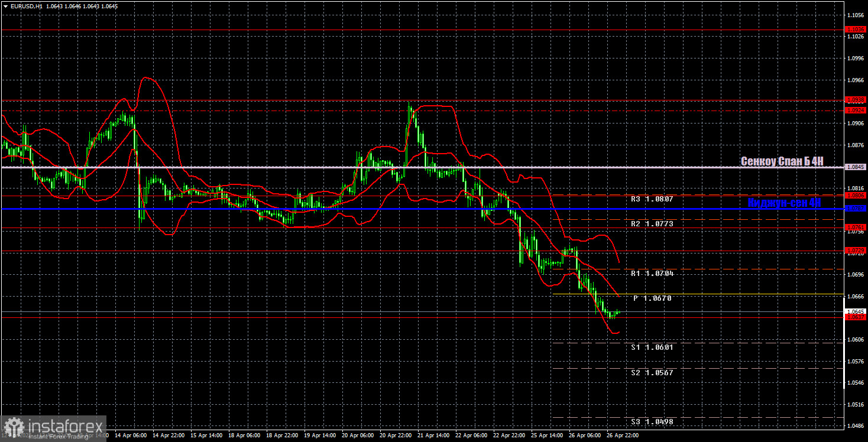Select the R2 1.0773 pivot label

tap(652, 224)
